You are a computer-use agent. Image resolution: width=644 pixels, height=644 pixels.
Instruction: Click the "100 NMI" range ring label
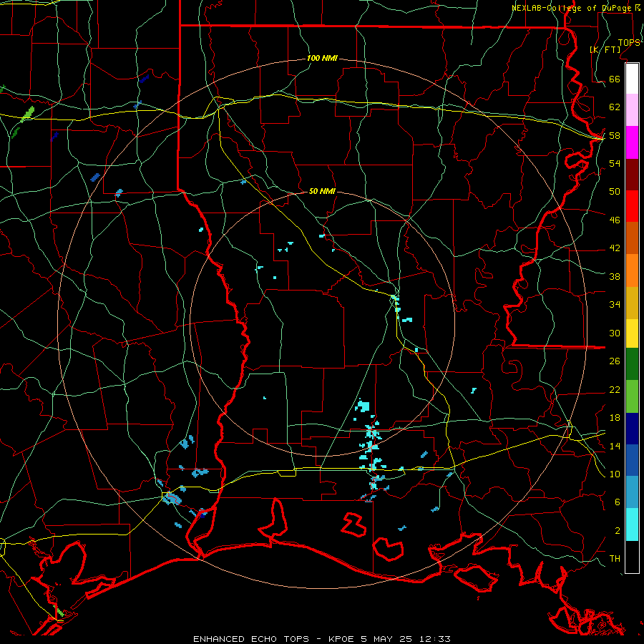322,58
